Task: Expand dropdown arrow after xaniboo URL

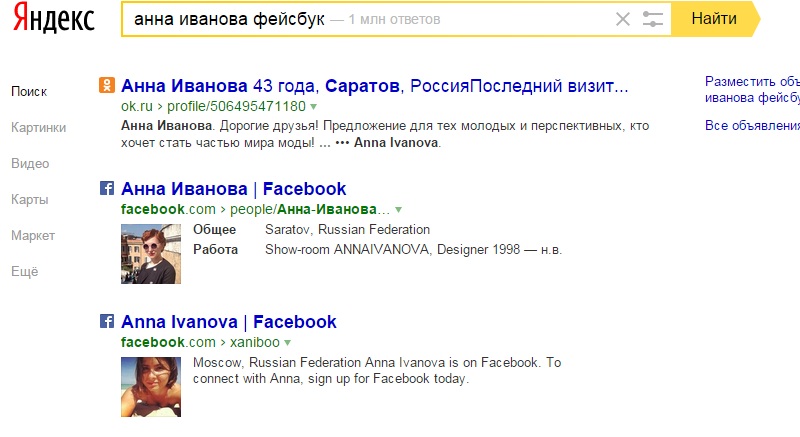Action: [x=288, y=343]
